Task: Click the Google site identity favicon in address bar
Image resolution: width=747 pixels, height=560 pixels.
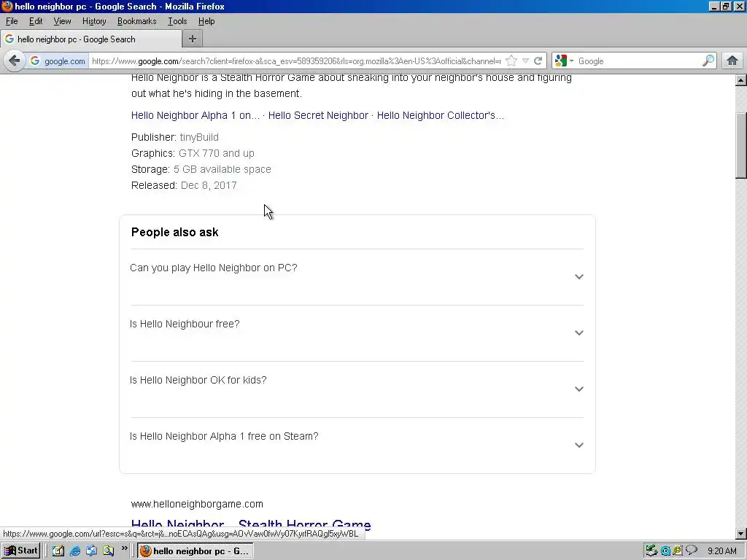Action: coord(35,61)
